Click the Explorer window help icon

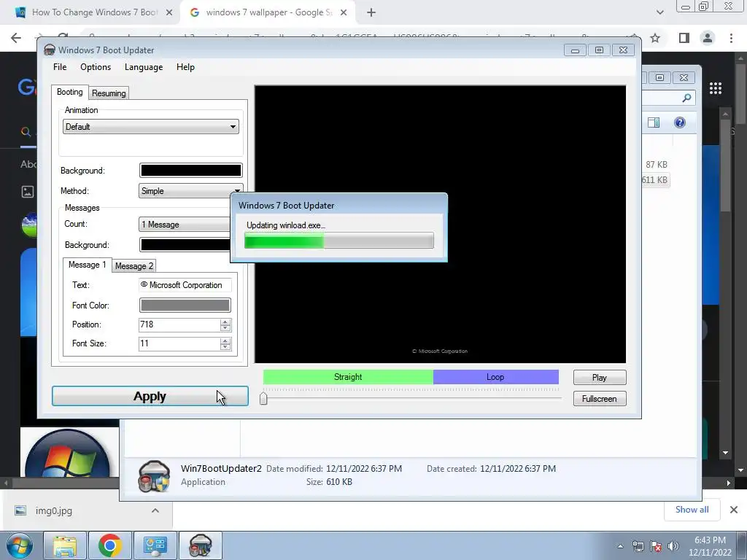pyautogui.click(x=680, y=122)
